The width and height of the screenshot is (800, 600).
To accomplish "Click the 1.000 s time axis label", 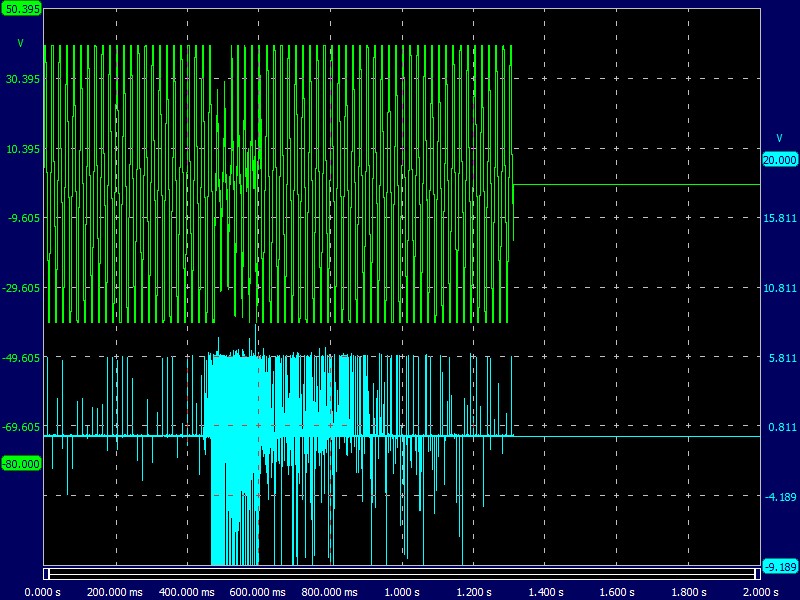I will pyautogui.click(x=402, y=592).
